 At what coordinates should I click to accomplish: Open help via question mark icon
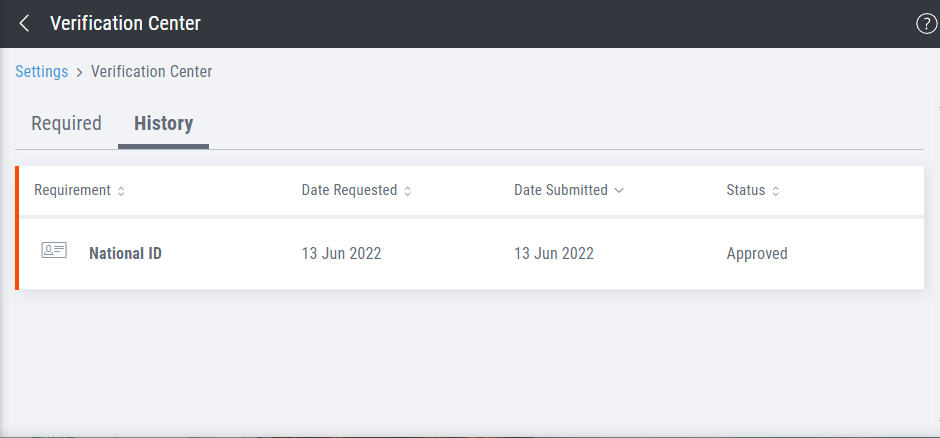tap(926, 24)
